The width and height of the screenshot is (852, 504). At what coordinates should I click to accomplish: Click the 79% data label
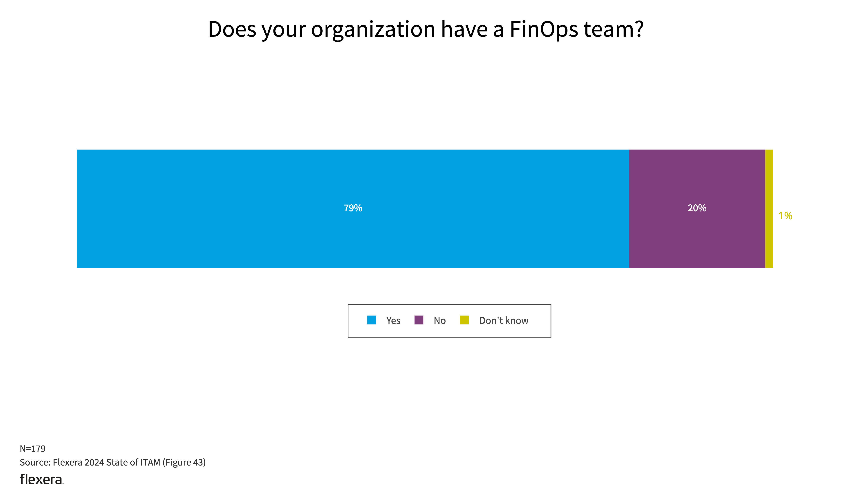coord(353,208)
